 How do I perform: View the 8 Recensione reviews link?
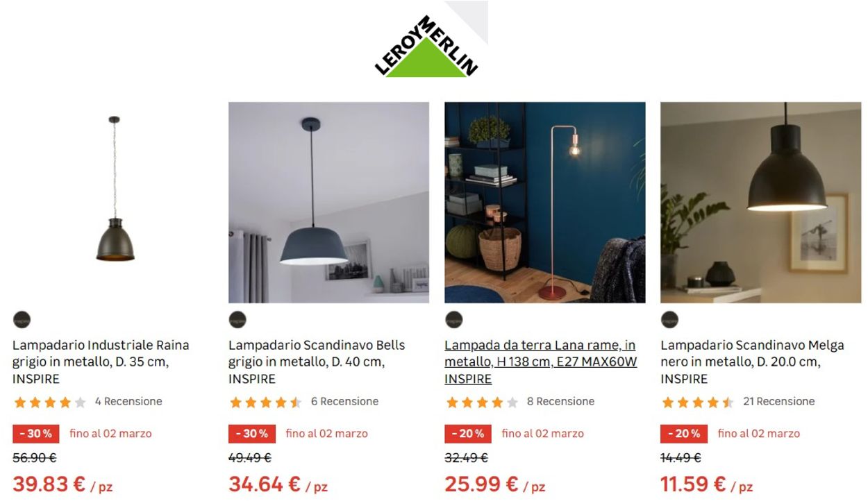[x=560, y=402]
